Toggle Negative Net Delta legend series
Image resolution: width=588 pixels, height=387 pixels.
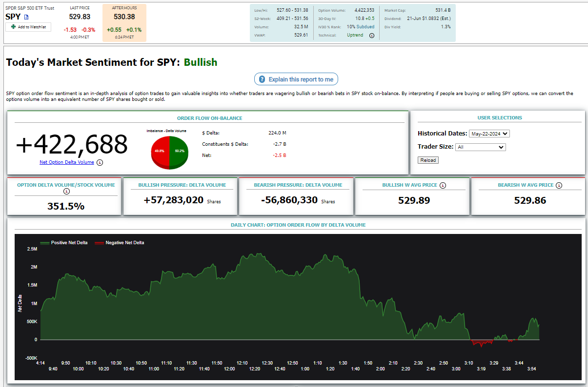(x=120, y=243)
